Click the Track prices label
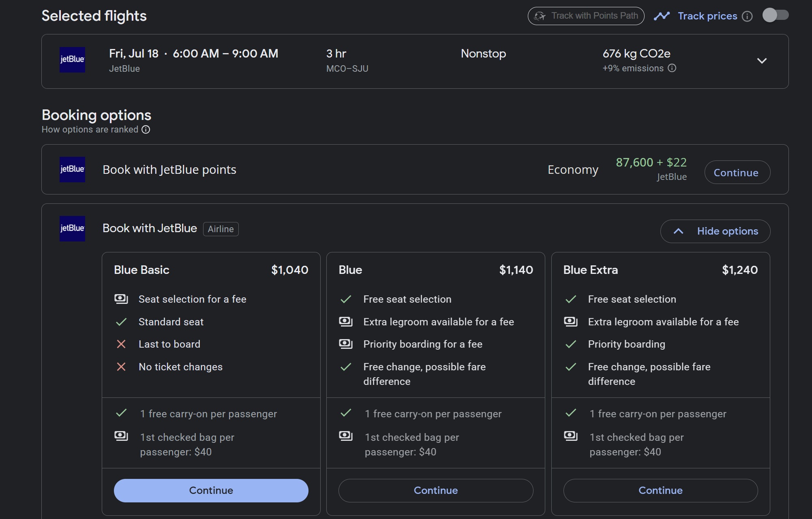This screenshot has width=812, height=519. (x=707, y=16)
